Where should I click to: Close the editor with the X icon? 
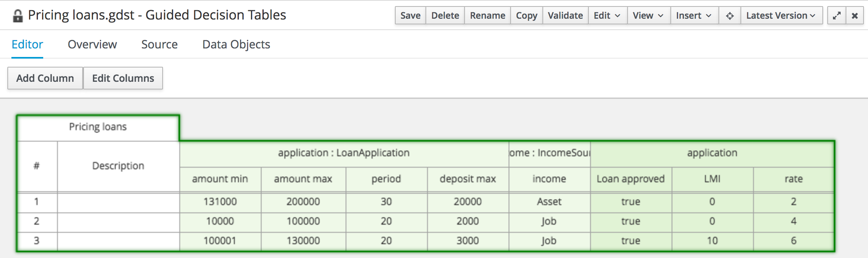point(855,16)
